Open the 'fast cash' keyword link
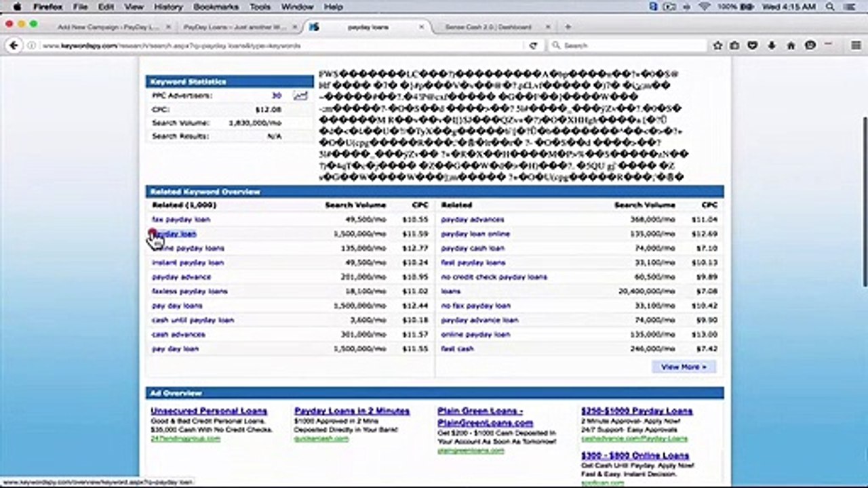Viewport: 868px width, 488px height. (x=457, y=348)
